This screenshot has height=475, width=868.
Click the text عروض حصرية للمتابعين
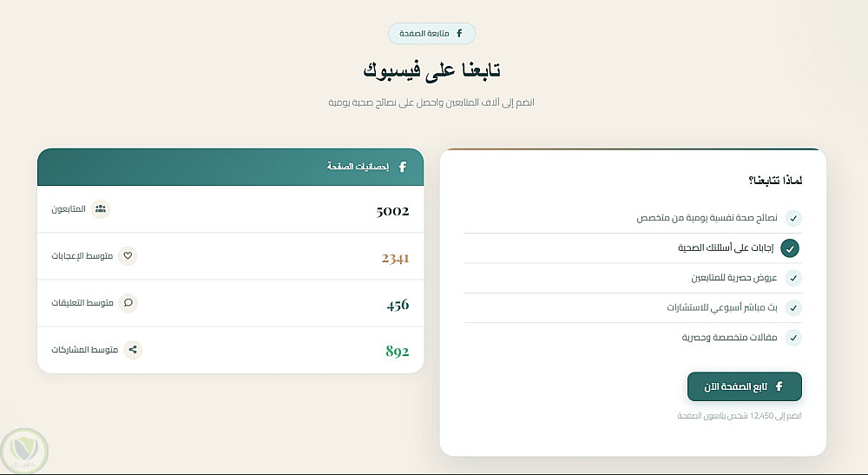[734, 278]
